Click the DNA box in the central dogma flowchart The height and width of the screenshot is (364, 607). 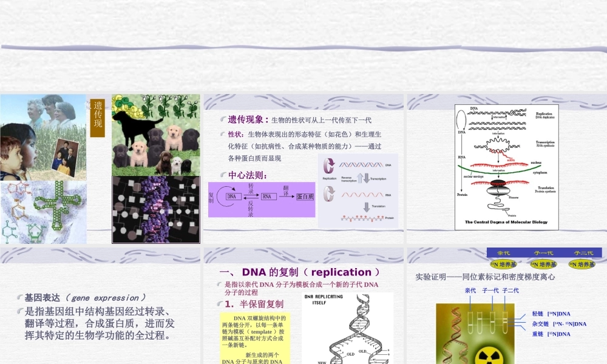click(x=232, y=196)
